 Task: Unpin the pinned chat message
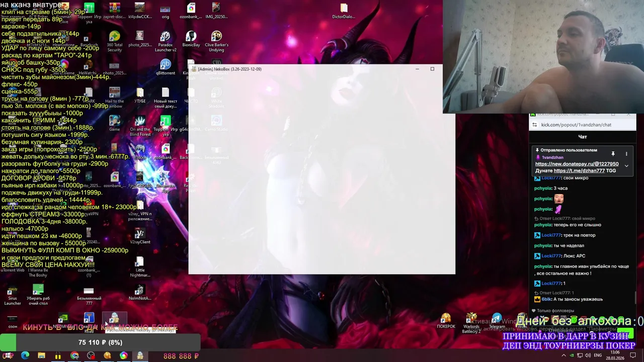point(613,154)
